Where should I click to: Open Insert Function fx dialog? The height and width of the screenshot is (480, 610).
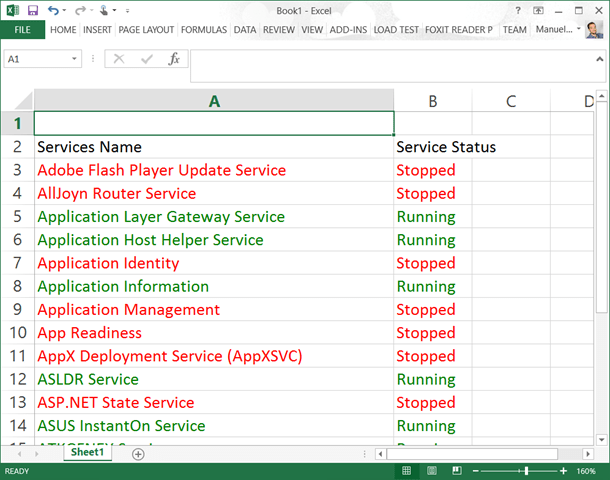point(174,59)
